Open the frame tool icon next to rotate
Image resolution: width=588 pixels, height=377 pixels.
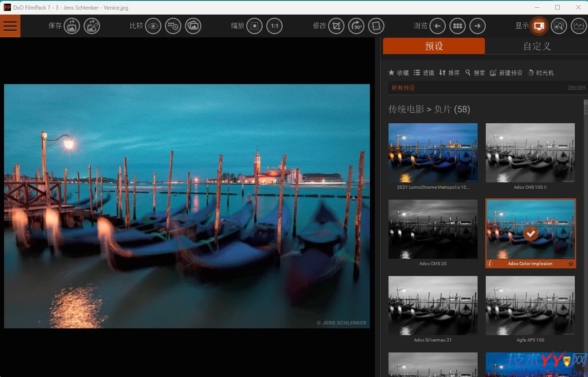pos(376,26)
